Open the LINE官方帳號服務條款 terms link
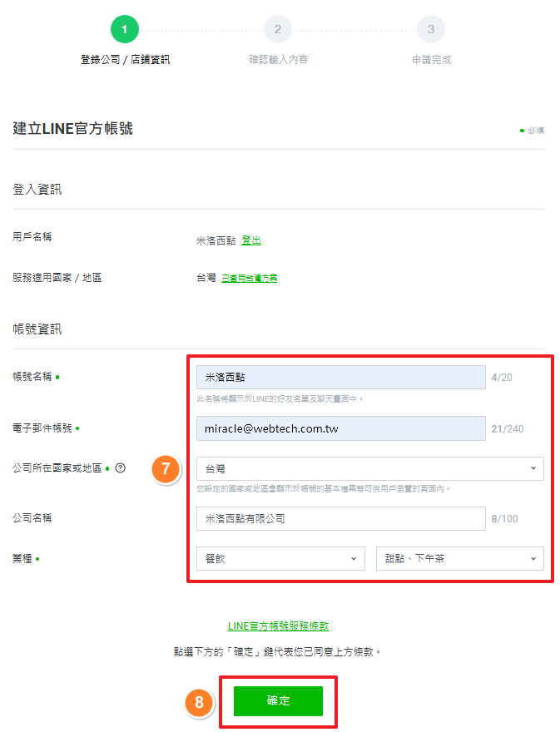The height and width of the screenshot is (732, 560). pyautogui.click(x=284, y=626)
